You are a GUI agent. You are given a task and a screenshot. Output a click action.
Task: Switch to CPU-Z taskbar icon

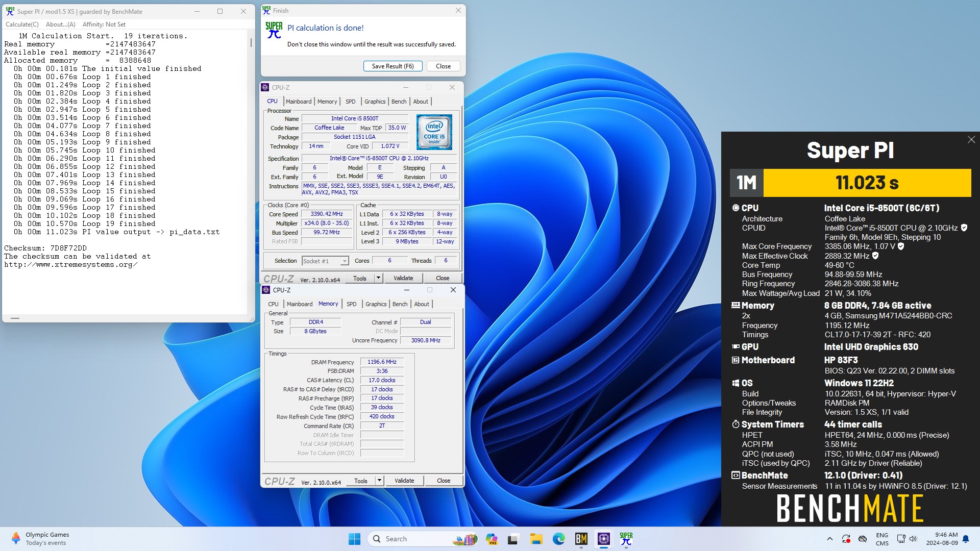[604, 539]
